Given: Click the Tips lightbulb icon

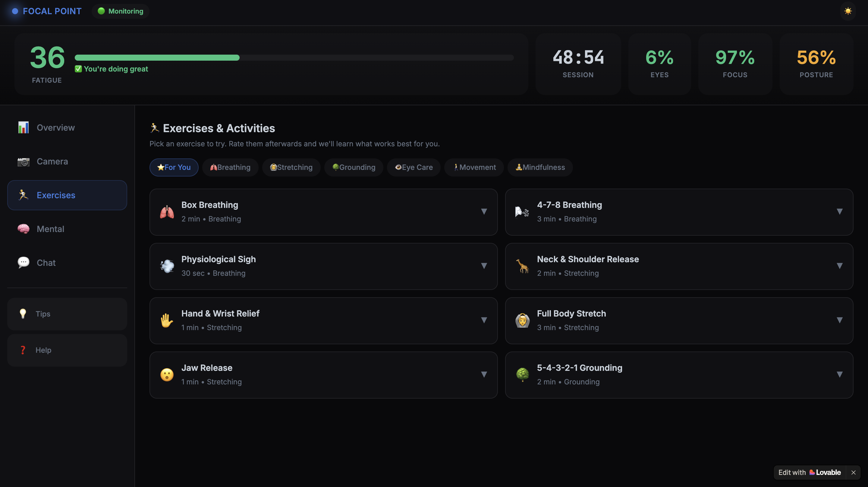Looking at the screenshot, I should coord(23,314).
